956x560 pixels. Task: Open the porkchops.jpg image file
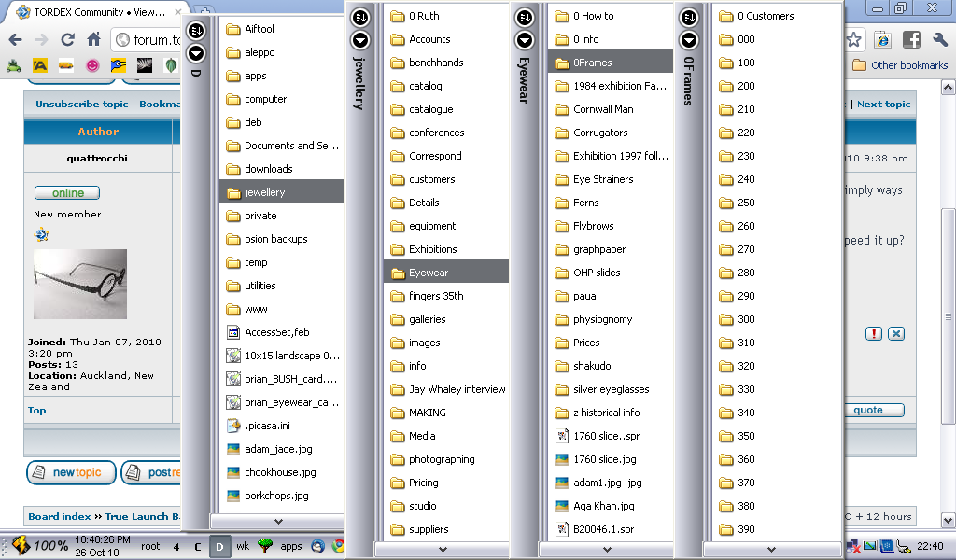(x=275, y=496)
